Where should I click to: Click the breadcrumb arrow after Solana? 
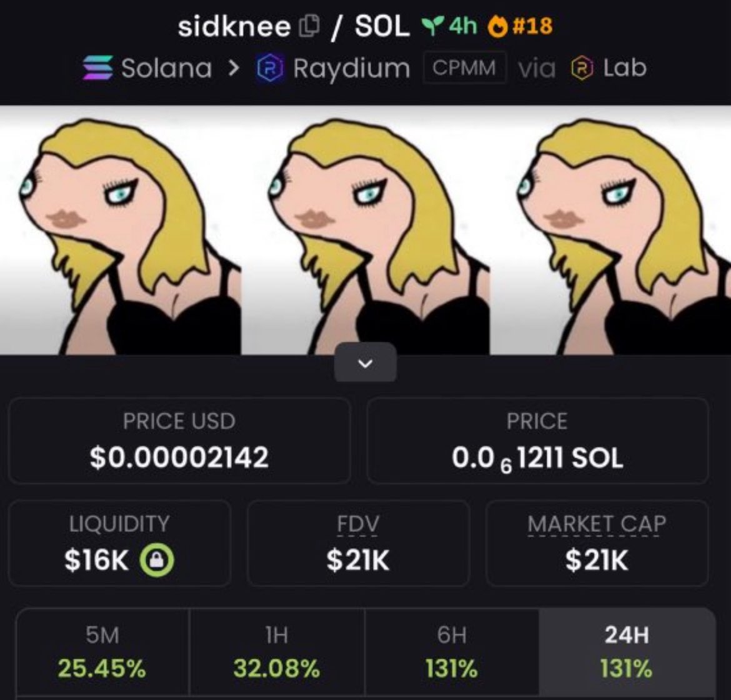pyautogui.click(x=234, y=69)
